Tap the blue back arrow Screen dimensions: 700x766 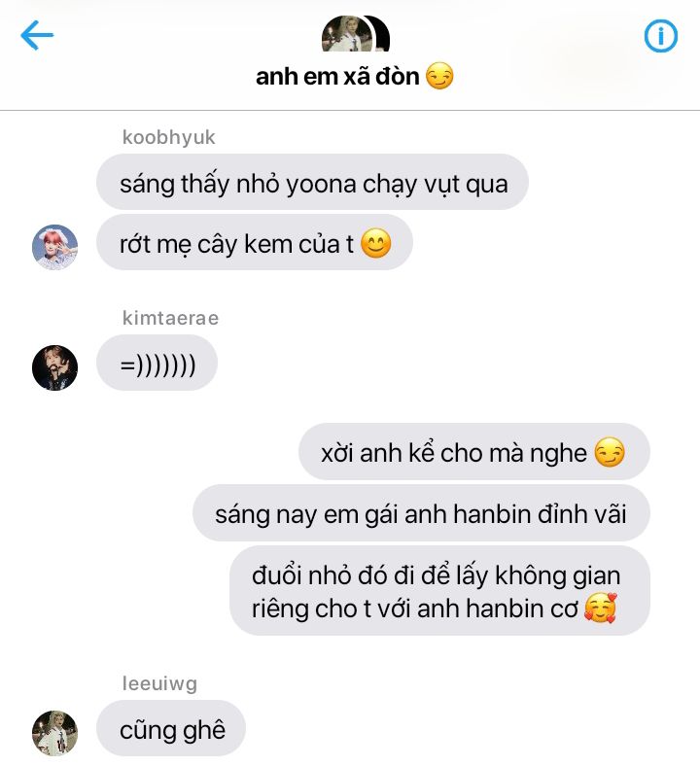(37, 35)
